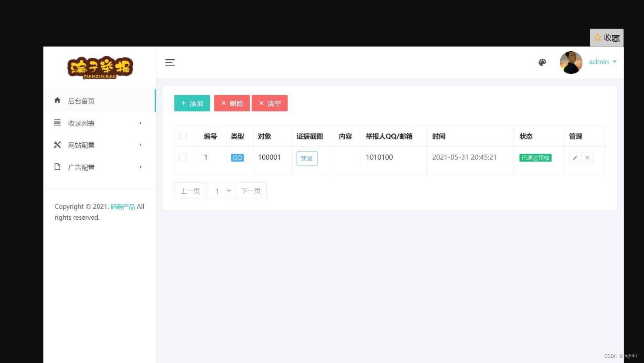Toggle the select-all checkbox in table header

click(183, 135)
